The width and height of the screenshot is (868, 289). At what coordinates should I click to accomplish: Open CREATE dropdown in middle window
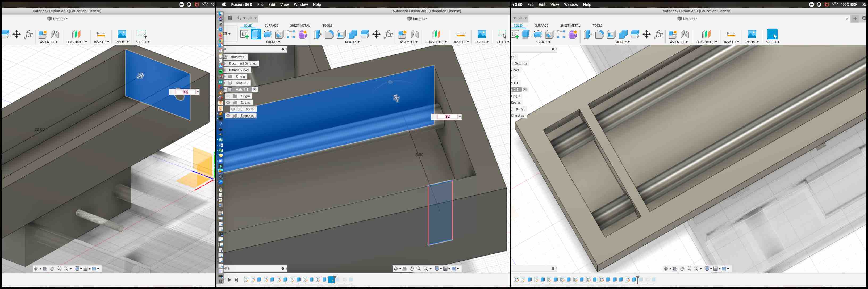(x=273, y=42)
